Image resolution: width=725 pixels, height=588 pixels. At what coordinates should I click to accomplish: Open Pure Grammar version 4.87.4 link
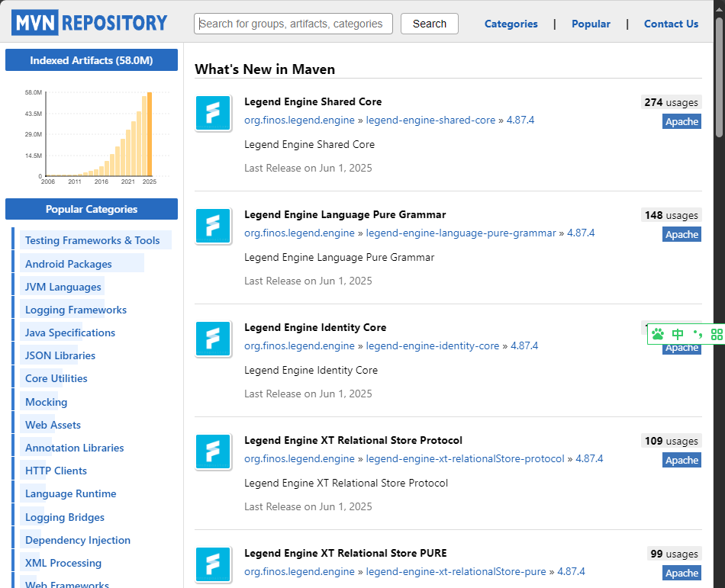point(581,233)
